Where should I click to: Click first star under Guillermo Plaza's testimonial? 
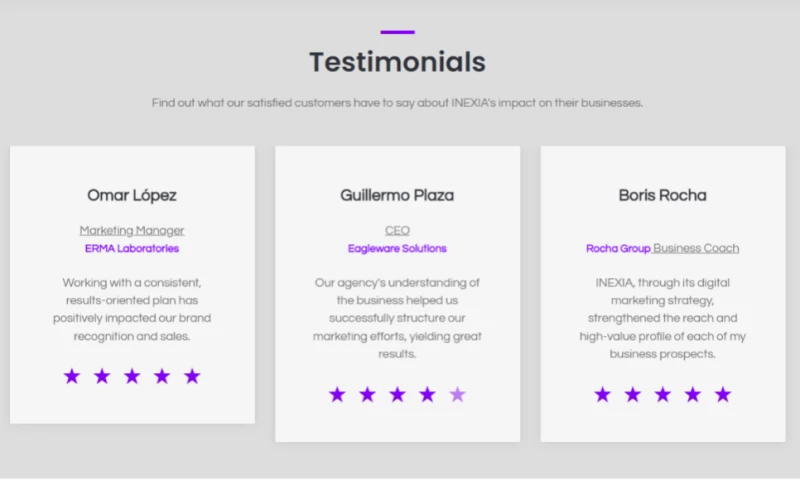coord(337,394)
